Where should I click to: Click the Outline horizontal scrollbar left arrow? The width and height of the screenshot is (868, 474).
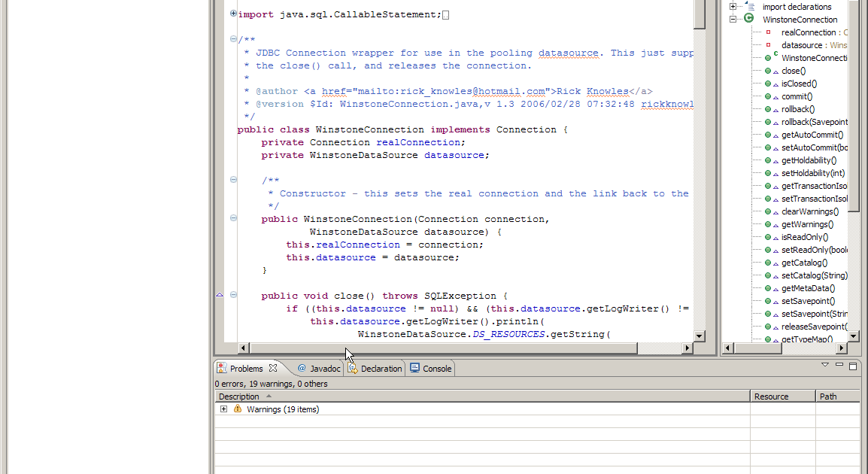(729, 348)
